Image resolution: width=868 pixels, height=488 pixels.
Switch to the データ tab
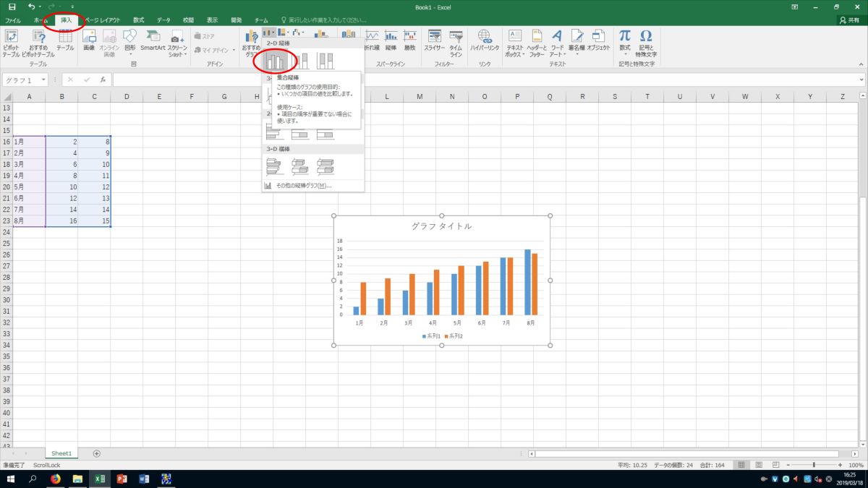click(163, 21)
